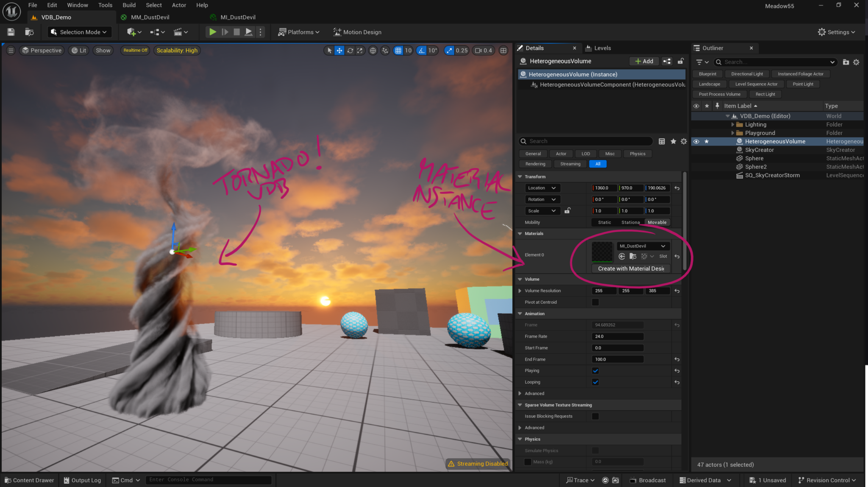Viewport: 868px width, 487px height.
Task: Expand the Lighting folder in the Outliner
Action: click(733, 124)
